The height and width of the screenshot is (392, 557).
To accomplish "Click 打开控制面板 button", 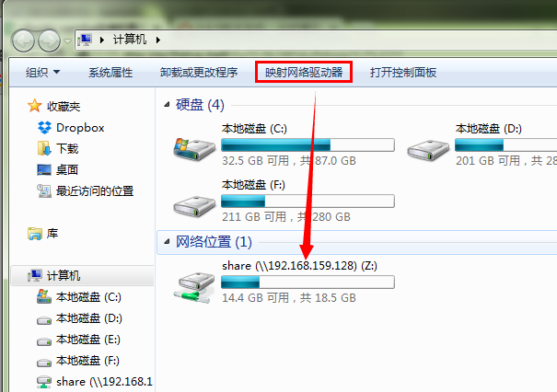I will [403, 73].
